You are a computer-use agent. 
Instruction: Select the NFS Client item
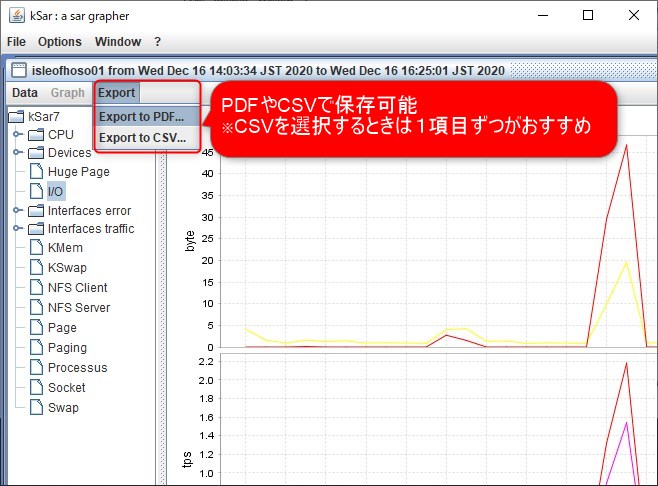78,287
